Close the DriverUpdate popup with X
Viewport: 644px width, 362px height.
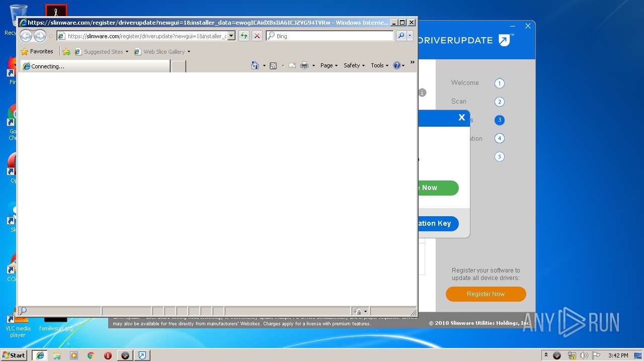coord(461,117)
